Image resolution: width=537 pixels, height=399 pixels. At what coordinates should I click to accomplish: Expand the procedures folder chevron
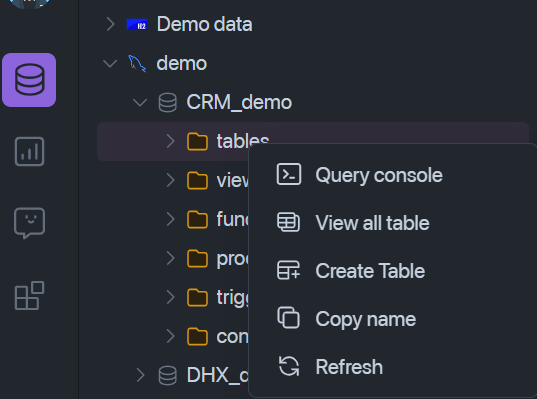click(170, 258)
